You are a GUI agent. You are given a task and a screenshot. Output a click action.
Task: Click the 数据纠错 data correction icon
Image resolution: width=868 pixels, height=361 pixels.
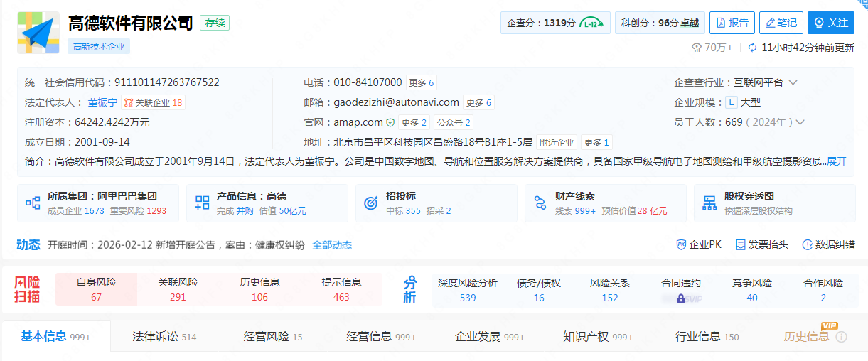click(x=808, y=244)
